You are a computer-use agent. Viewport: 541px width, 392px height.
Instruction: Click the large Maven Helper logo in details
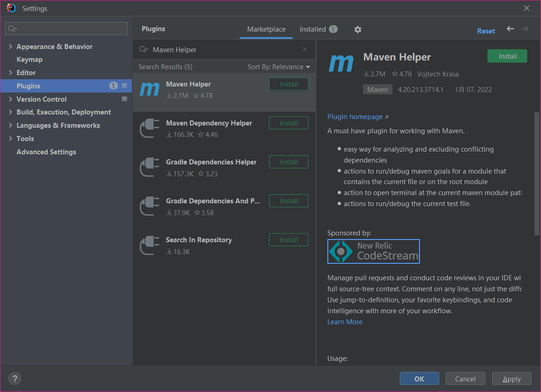click(x=341, y=63)
